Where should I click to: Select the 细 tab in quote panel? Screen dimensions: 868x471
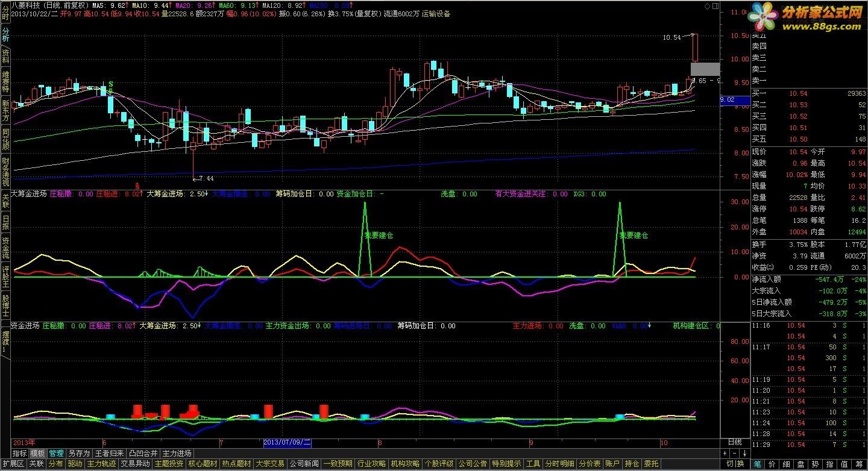point(786,464)
